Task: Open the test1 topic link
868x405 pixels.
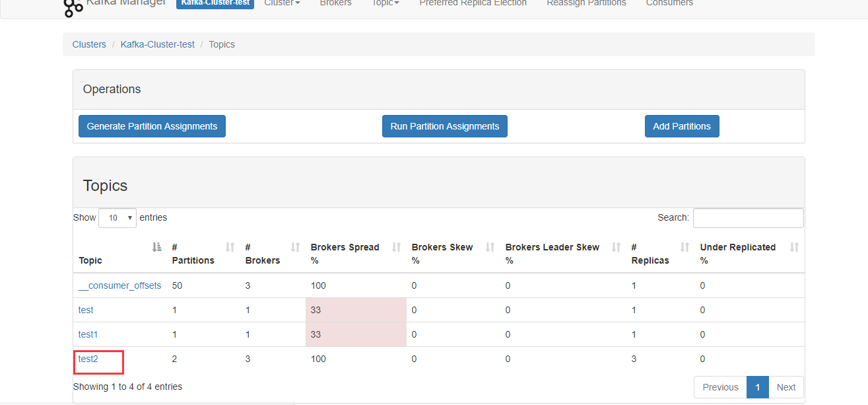Action: 88,334
